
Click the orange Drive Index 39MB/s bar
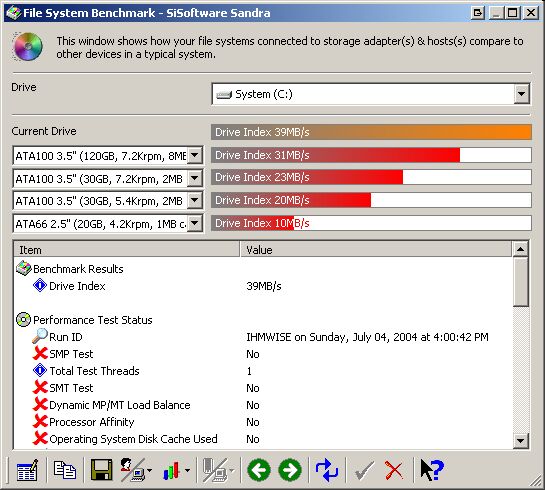pos(371,132)
